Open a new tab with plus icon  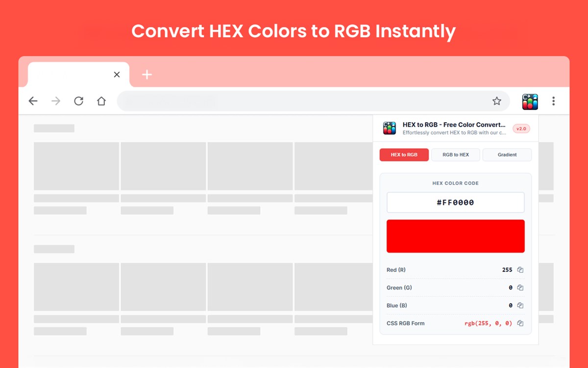tap(147, 75)
